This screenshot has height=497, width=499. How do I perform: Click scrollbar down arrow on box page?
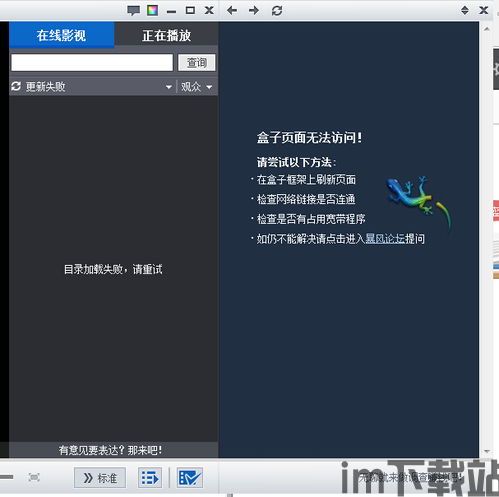(x=486, y=451)
